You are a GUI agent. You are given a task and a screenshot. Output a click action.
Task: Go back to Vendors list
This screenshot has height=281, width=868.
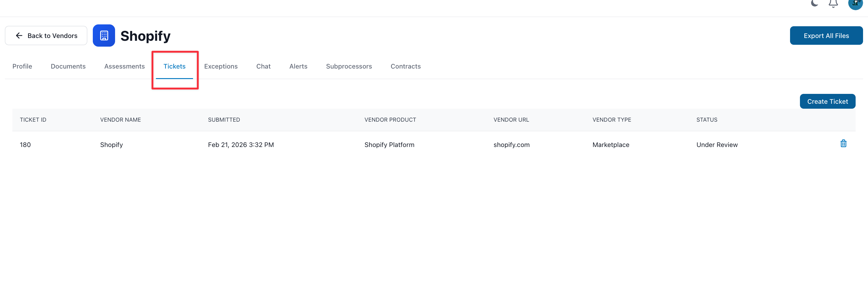coord(46,36)
